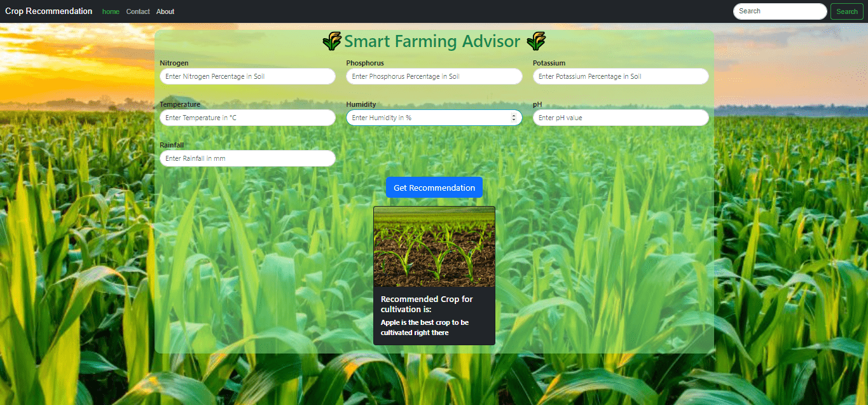Click the wheat icon right of the title
Viewport: 868px width, 405px height.
[536, 41]
